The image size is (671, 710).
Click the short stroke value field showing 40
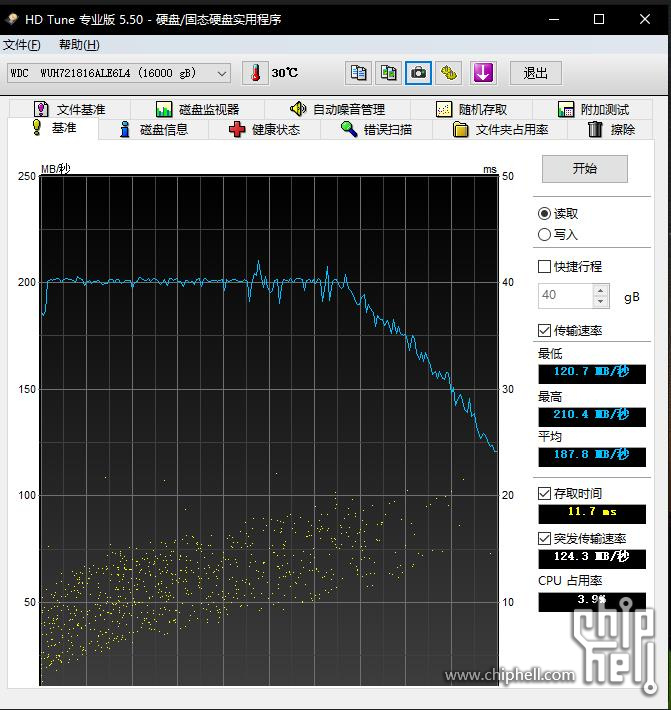tap(566, 296)
